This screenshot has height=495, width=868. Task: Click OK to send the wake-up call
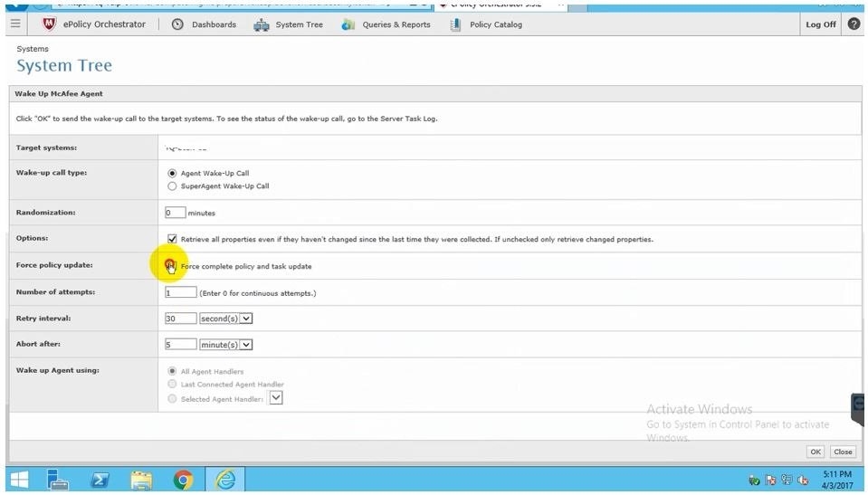pos(816,452)
